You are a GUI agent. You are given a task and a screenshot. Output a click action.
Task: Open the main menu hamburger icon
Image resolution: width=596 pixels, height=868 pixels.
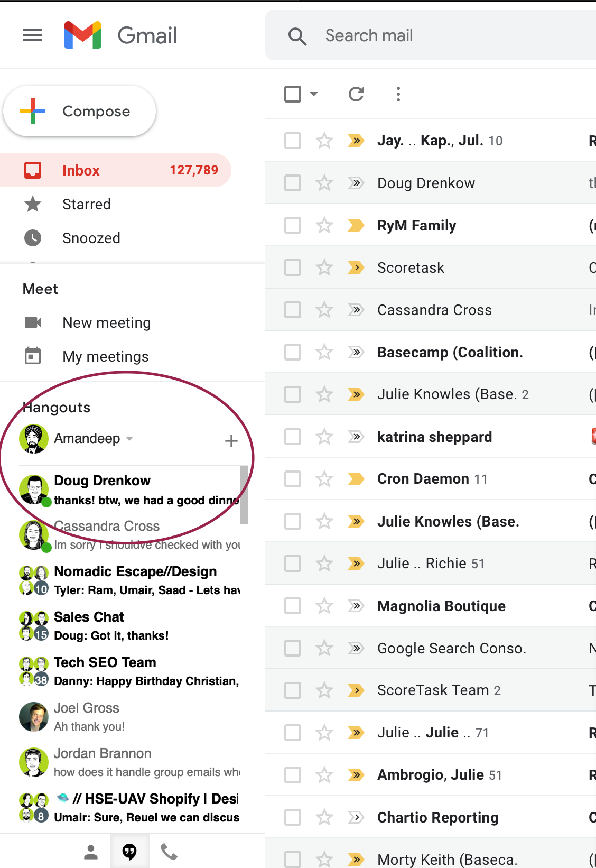point(33,35)
